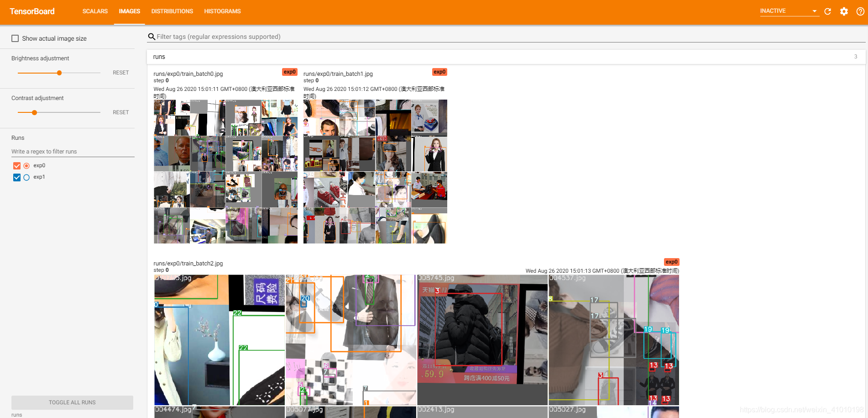Reset the brightness adjustment
The image size is (868, 418).
[121, 73]
